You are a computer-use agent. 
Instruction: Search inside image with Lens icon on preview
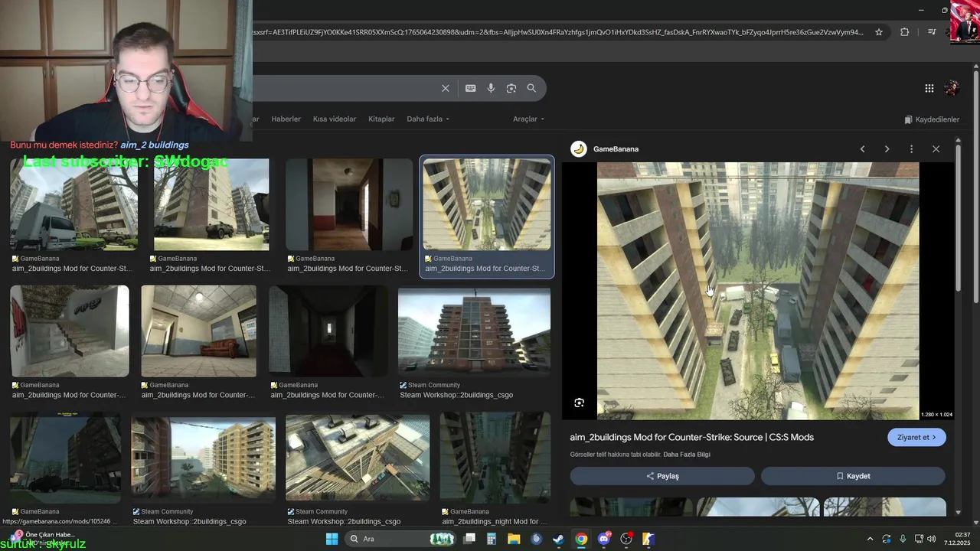click(580, 403)
